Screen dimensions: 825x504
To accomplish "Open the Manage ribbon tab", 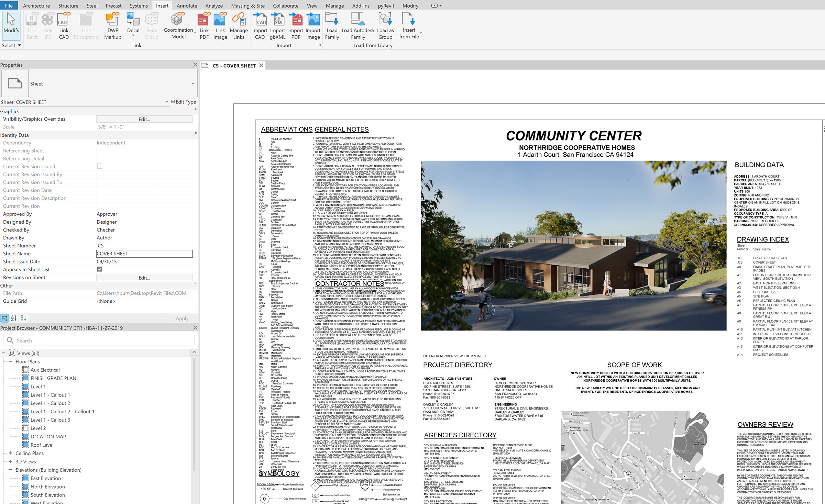I will 335,5.
